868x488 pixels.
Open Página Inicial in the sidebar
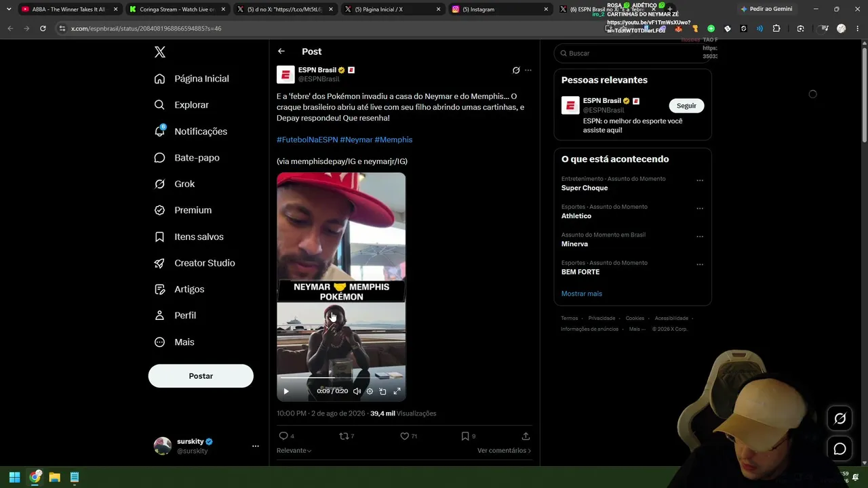point(192,79)
